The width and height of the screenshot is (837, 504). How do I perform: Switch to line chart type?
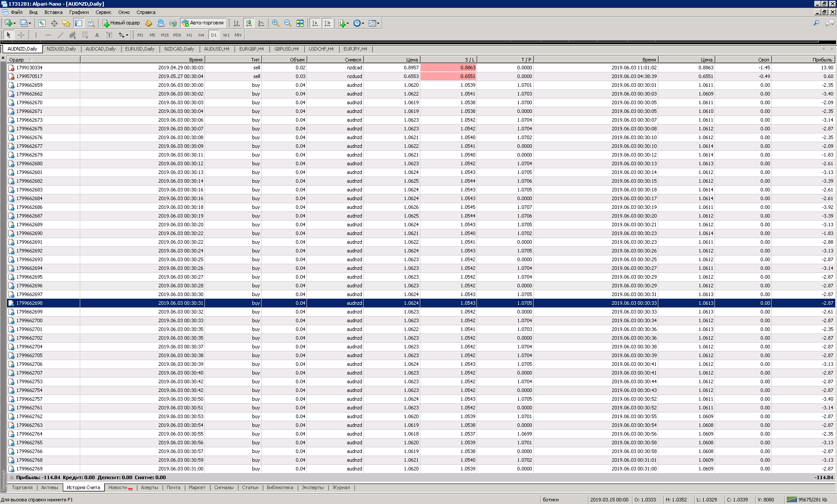tap(261, 23)
